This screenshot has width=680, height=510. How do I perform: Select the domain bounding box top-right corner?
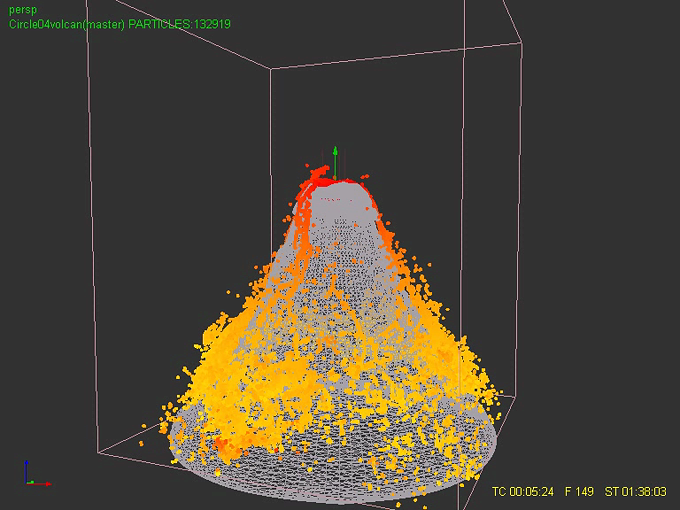coord(521,43)
